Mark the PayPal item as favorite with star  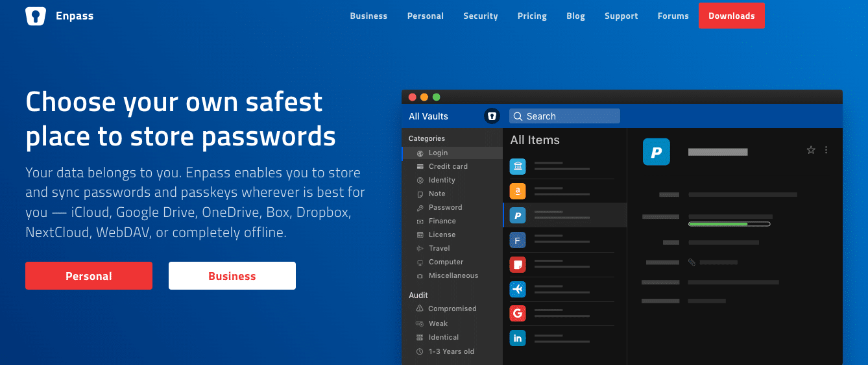point(810,150)
